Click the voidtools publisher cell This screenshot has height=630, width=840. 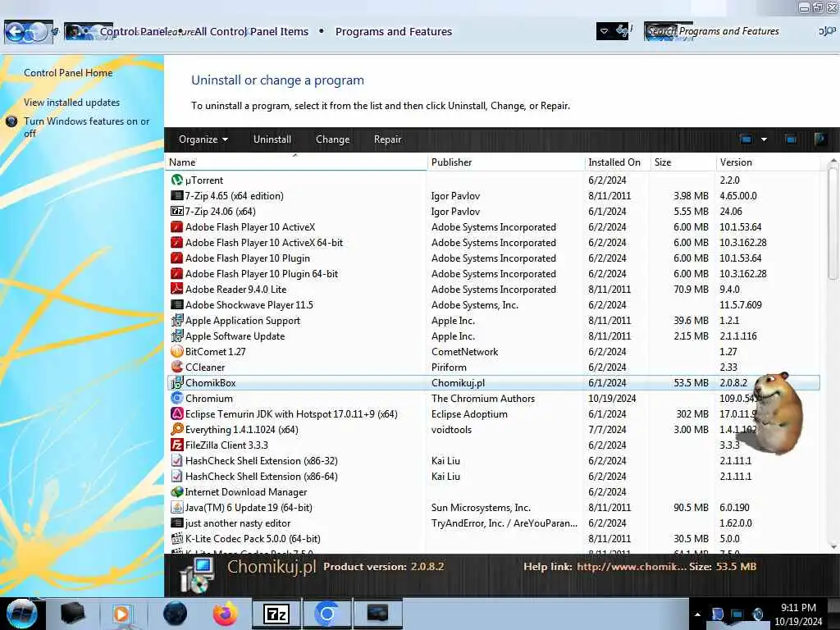point(451,429)
